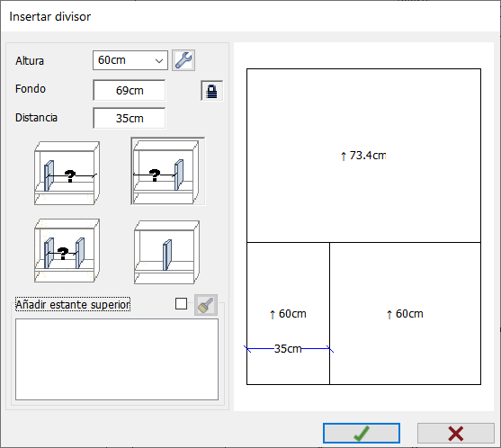
Task: Choose the centered single divider option
Action: (x=166, y=252)
